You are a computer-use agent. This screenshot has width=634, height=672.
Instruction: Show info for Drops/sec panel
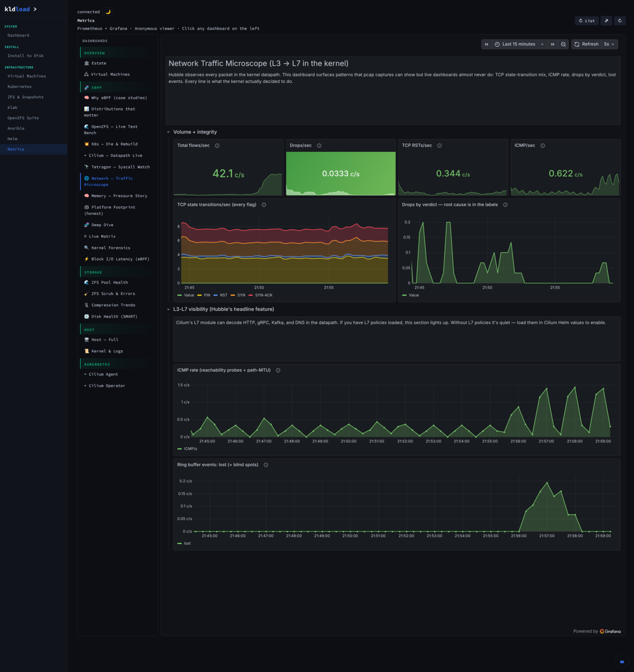pyautogui.click(x=319, y=145)
